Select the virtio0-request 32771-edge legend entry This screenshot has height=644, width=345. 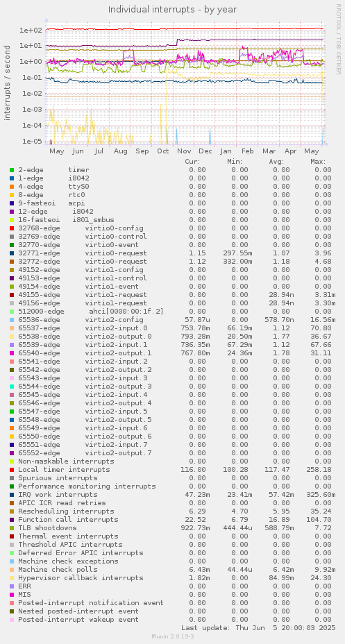[x=83, y=253]
